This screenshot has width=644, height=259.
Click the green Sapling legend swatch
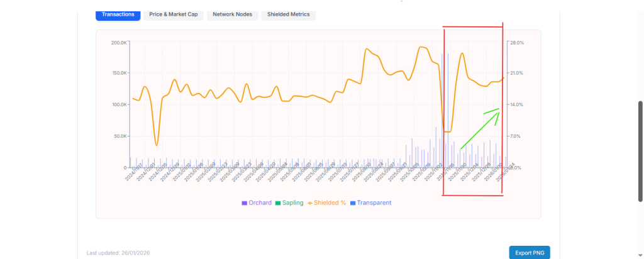coord(277,203)
